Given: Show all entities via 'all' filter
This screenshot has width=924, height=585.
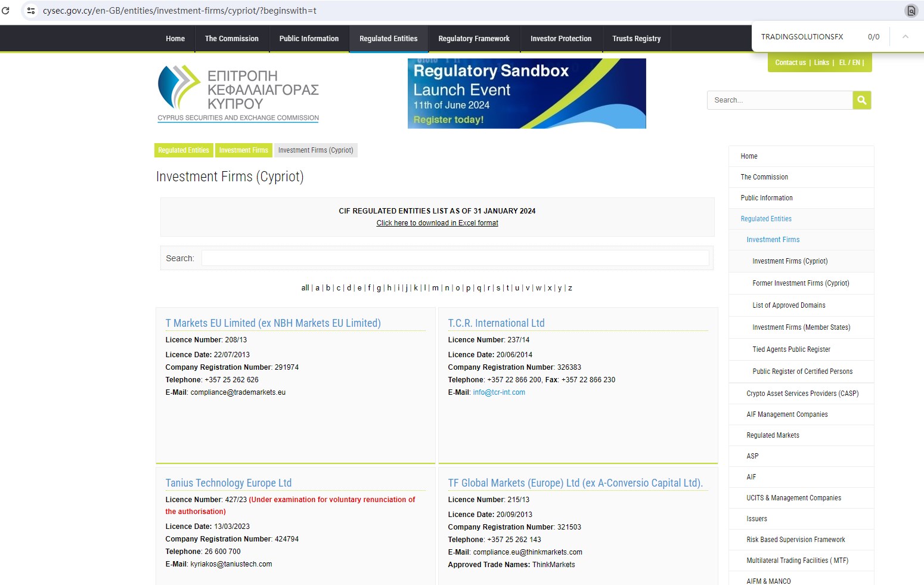Looking at the screenshot, I should pos(305,288).
